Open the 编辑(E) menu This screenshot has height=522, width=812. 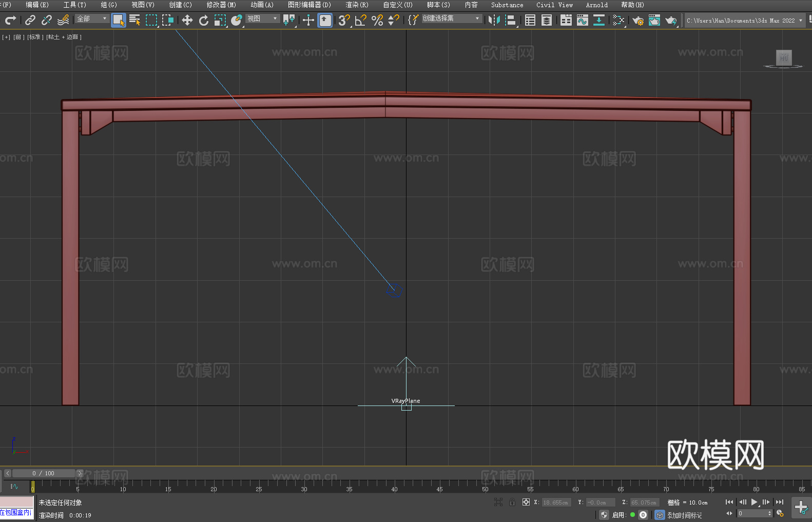tap(37, 5)
